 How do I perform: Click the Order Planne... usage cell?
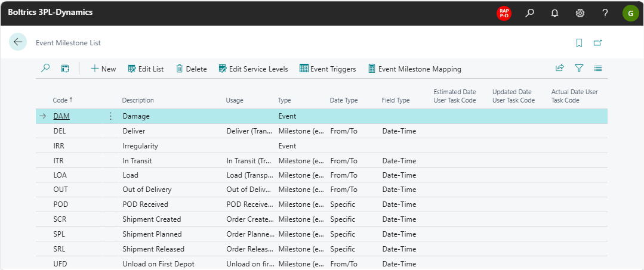coord(251,234)
